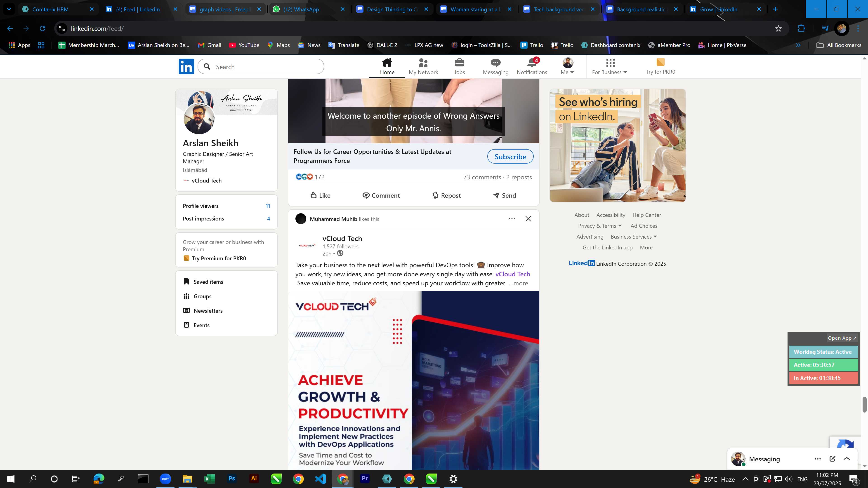Bookmark this page with star icon
868x488 pixels.
coord(778,29)
